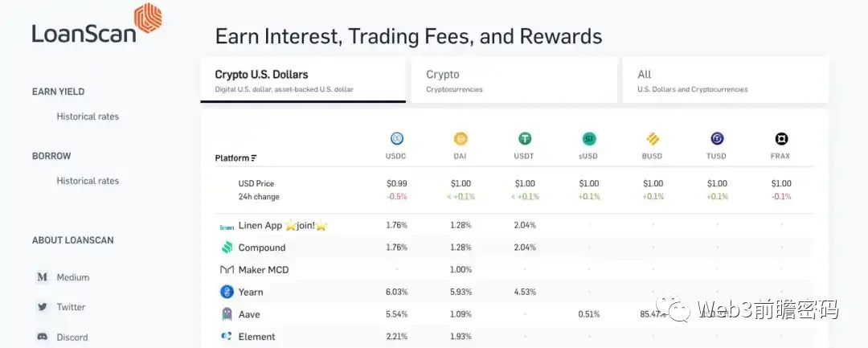Screen dimensions: 868x348
Task: Click the BUSD coin icon
Action: pyautogui.click(x=653, y=138)
